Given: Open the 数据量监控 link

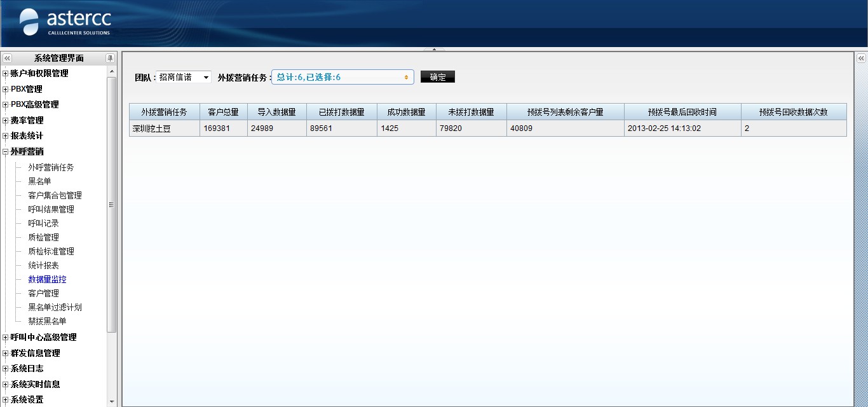Looking at the screenshot, I should click(x=47, y=279).
